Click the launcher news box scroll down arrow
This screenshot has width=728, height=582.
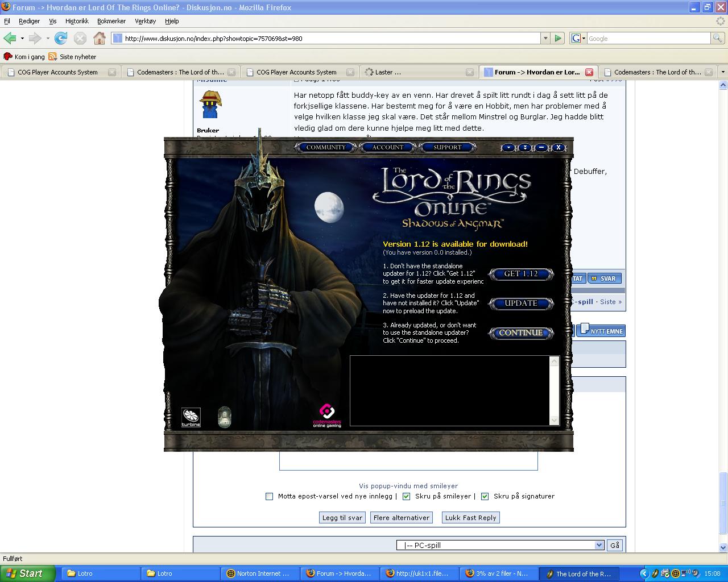554,421
